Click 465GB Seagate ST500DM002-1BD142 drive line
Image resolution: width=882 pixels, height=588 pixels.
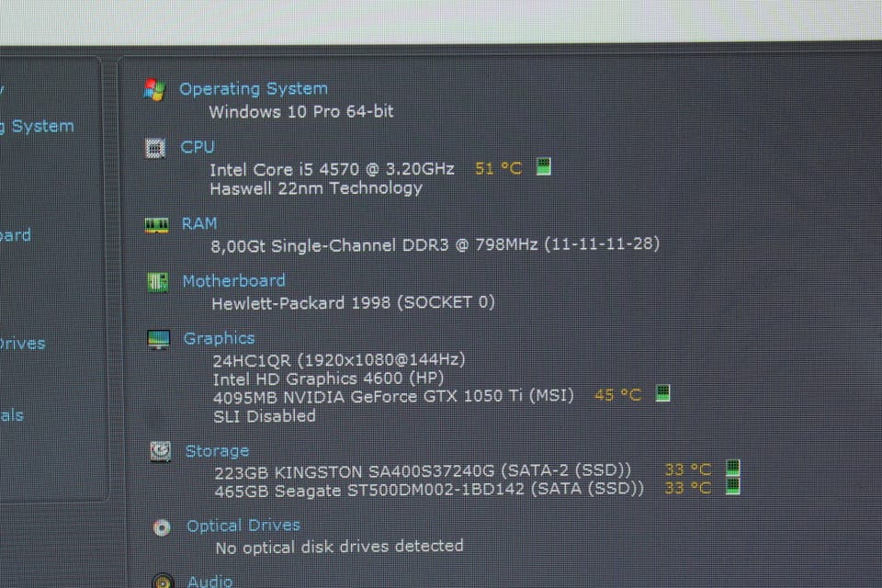coord(429,490)
